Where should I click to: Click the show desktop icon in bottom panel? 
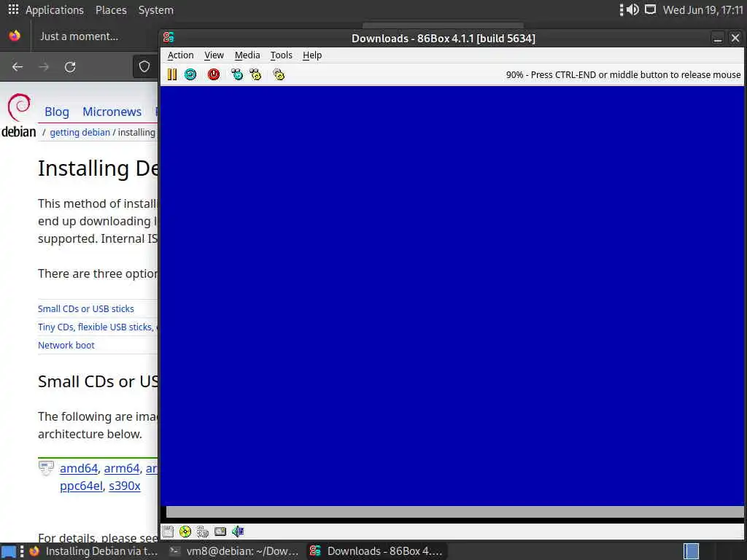9,551
